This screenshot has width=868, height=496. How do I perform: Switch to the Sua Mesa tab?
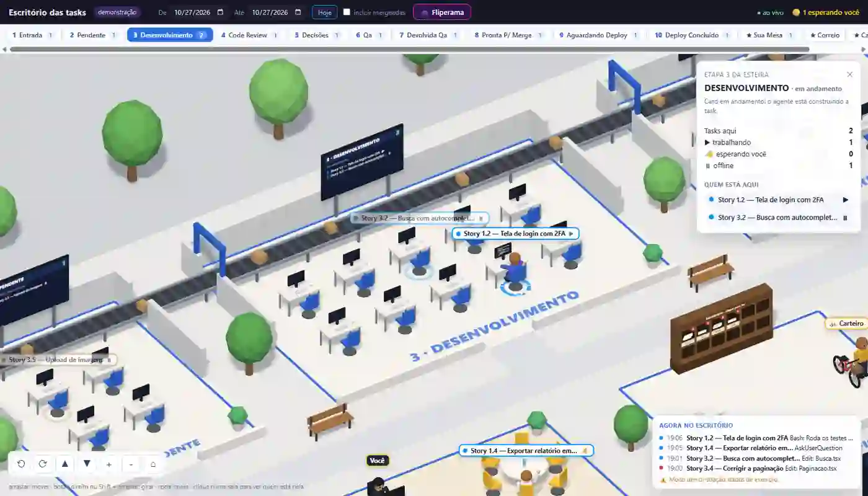coord(770,35)
